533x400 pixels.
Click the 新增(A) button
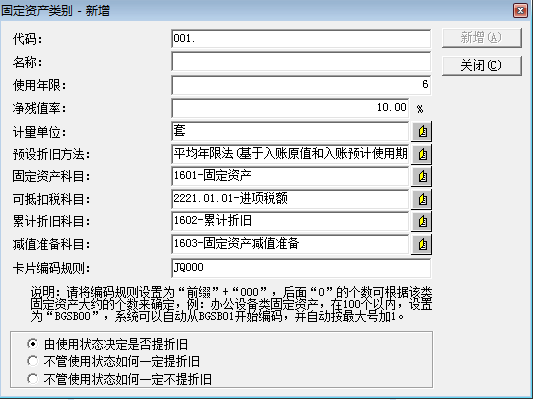[481, 38]
